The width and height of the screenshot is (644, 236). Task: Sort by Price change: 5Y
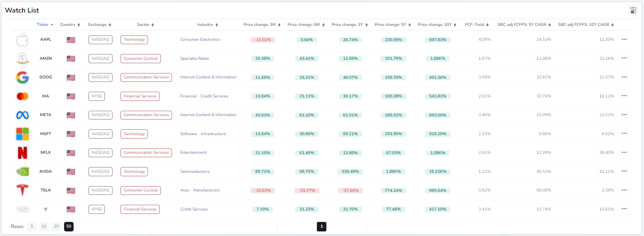(x=393, y=25)
